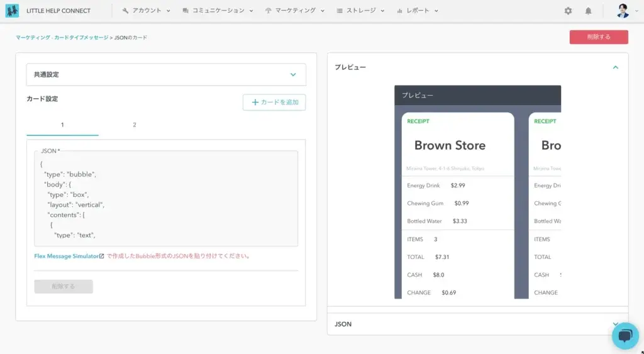Click the カードを追加 button

coord(274,102)
